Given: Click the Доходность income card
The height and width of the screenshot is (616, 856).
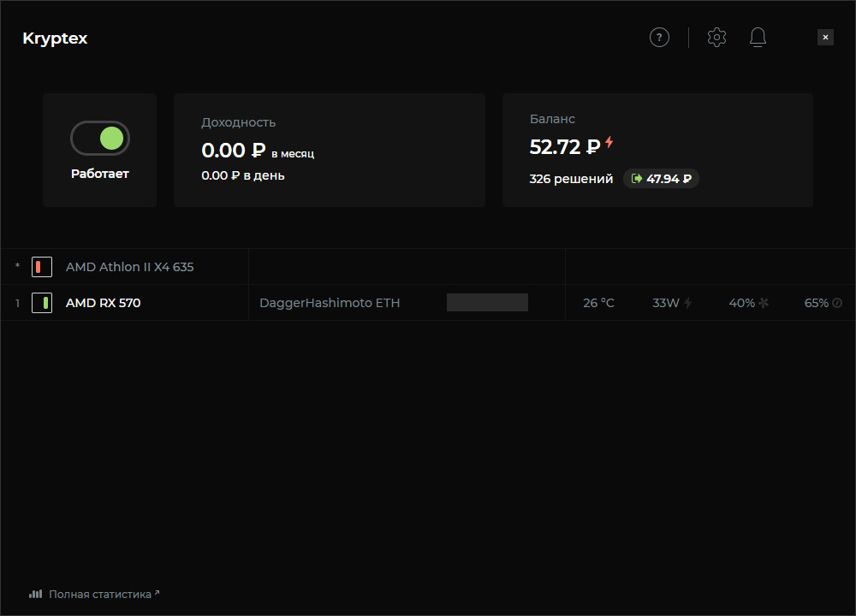Looking at the screenshot, I should [x=329, y=150].
